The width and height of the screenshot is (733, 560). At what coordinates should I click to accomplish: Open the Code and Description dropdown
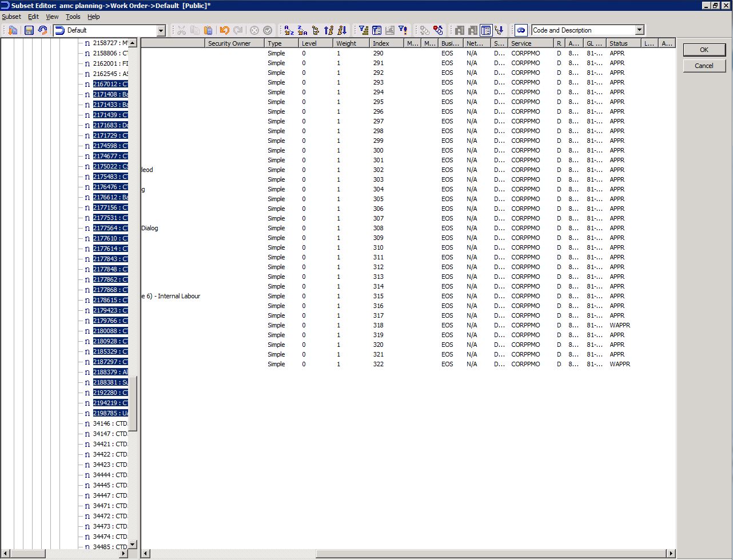(x=640, y=30)
